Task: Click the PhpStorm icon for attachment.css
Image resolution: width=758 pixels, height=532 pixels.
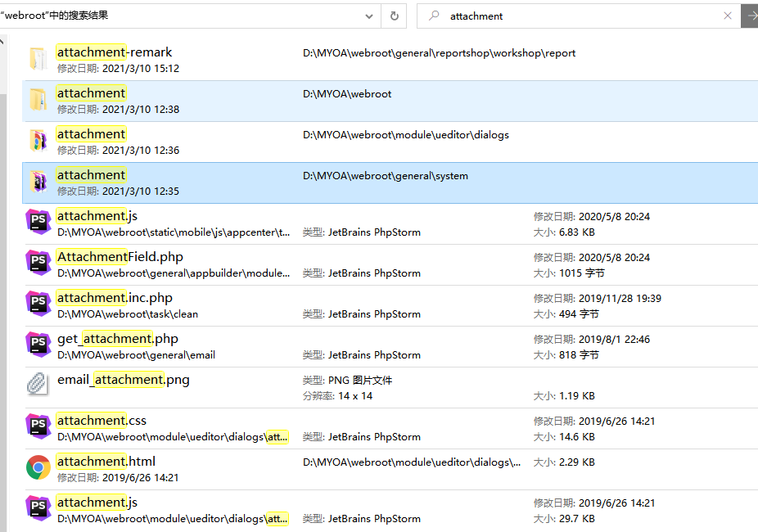Action: point(38,427)
